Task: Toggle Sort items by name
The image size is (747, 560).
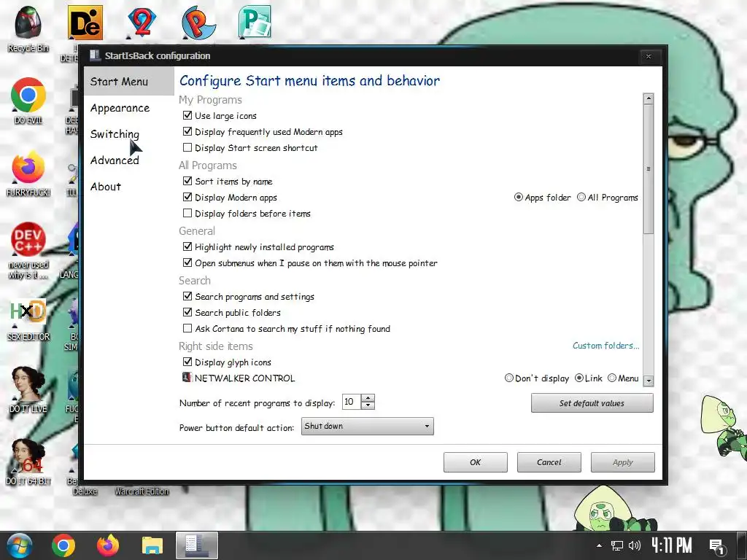Action: (187, 181)
